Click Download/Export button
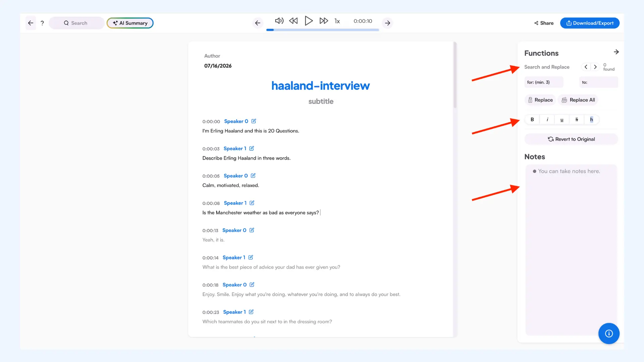The image size is (644, 362). (x=590, y=23)
